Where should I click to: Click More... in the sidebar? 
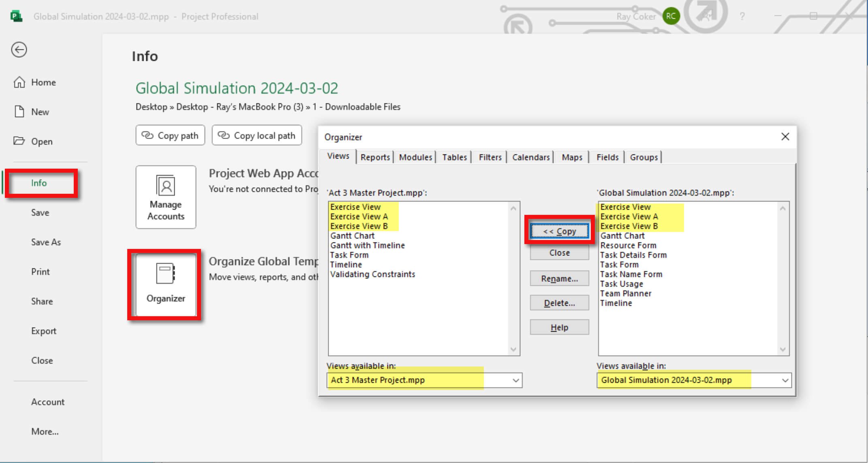tap(45, 431)
